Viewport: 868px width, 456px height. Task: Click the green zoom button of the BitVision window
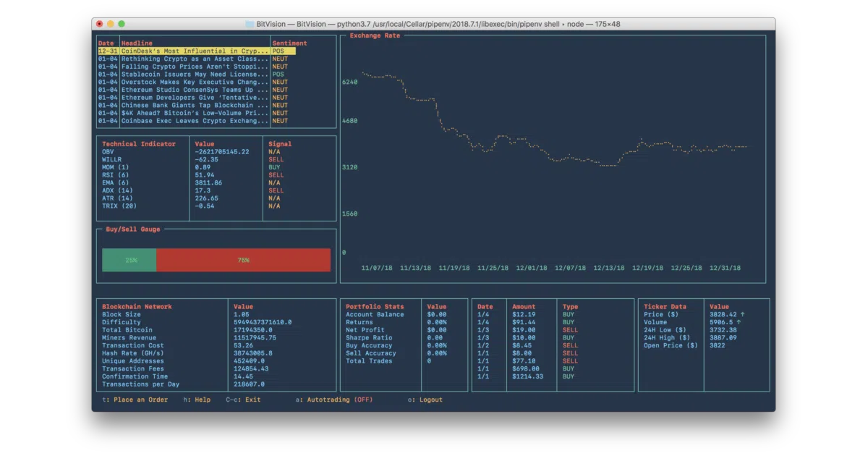click(x=122, y=24)
